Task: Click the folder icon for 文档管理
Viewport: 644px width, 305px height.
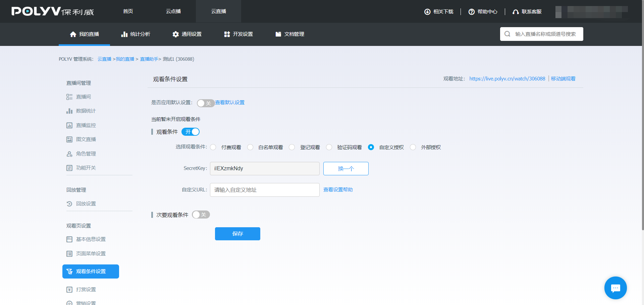Action: (x=278, y=34)
